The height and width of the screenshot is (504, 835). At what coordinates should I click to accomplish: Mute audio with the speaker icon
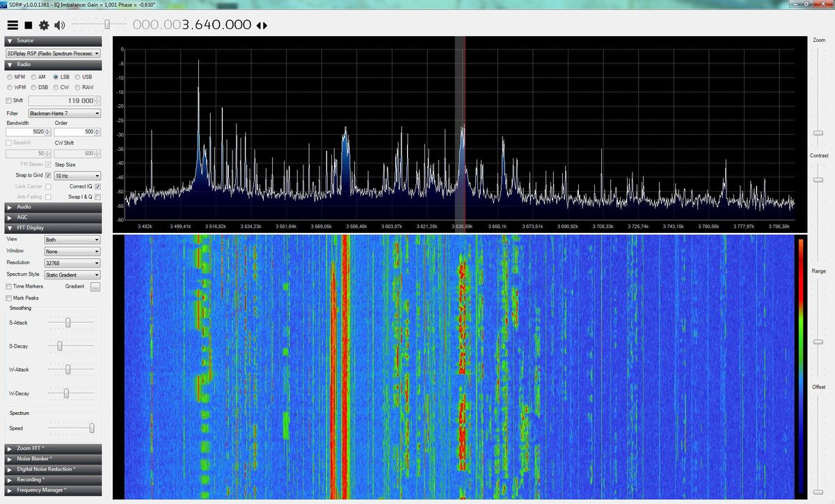pyautogui.click(x=59, y=25)
